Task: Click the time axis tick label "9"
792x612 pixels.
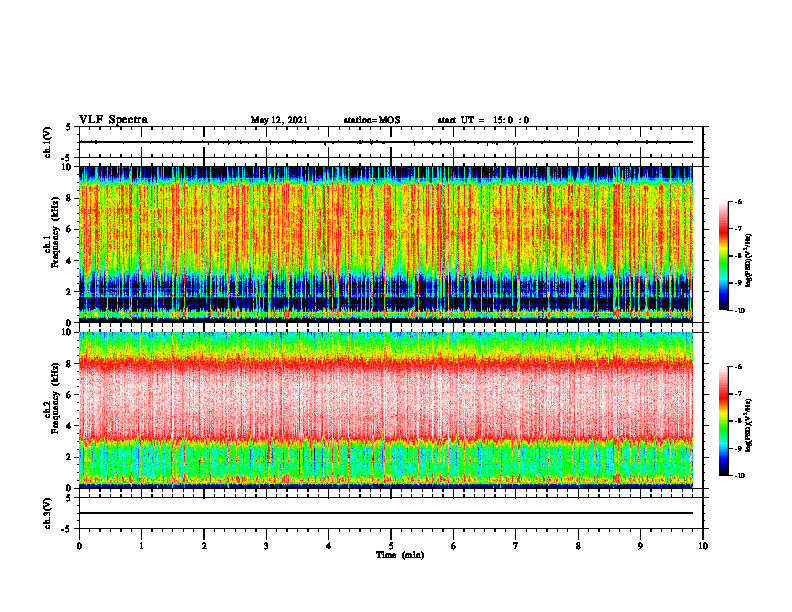Action: point(640,546)
